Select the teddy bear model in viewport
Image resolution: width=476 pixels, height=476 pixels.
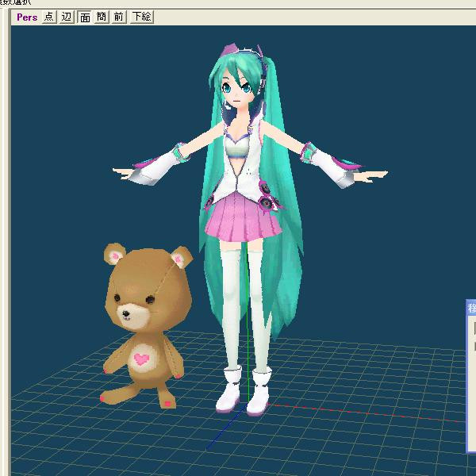click(147, 324)
